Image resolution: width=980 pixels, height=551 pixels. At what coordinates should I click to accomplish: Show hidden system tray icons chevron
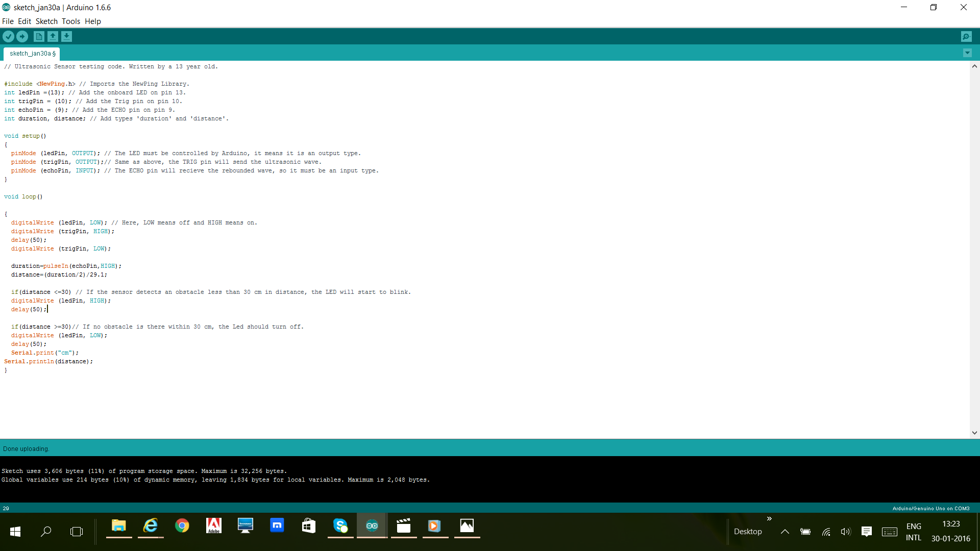tap(785, 532)
